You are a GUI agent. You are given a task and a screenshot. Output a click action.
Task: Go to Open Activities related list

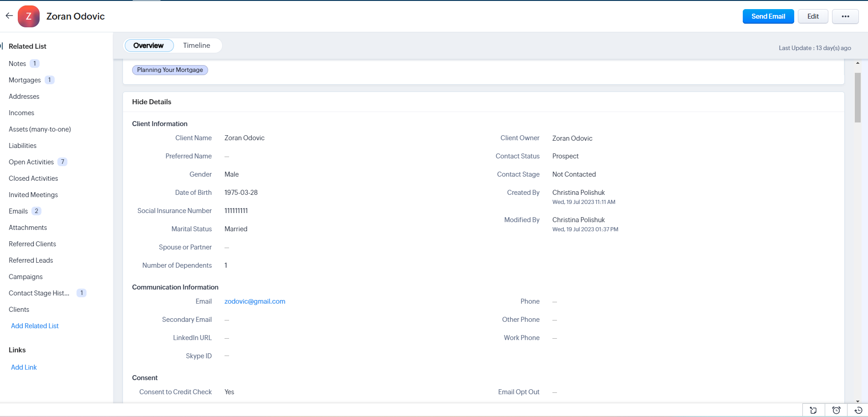[x=31, y=162]
